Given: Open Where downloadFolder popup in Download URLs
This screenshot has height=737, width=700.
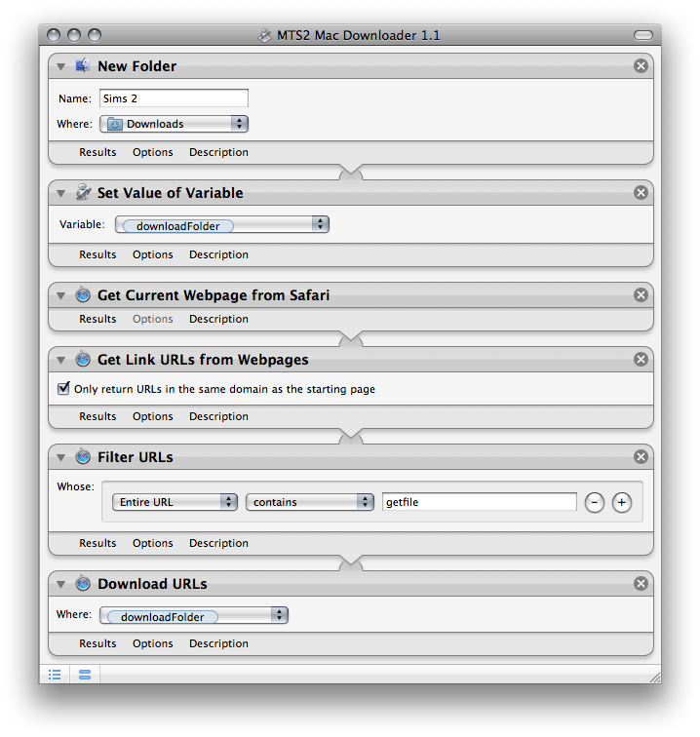Looking at the screenshot, I should [194, 615].
